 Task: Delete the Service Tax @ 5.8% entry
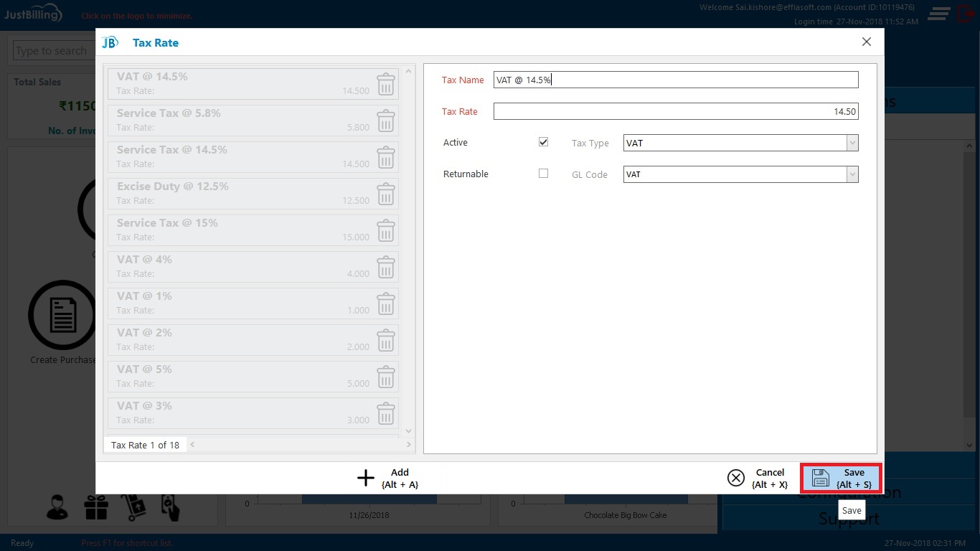click(386, 121)
